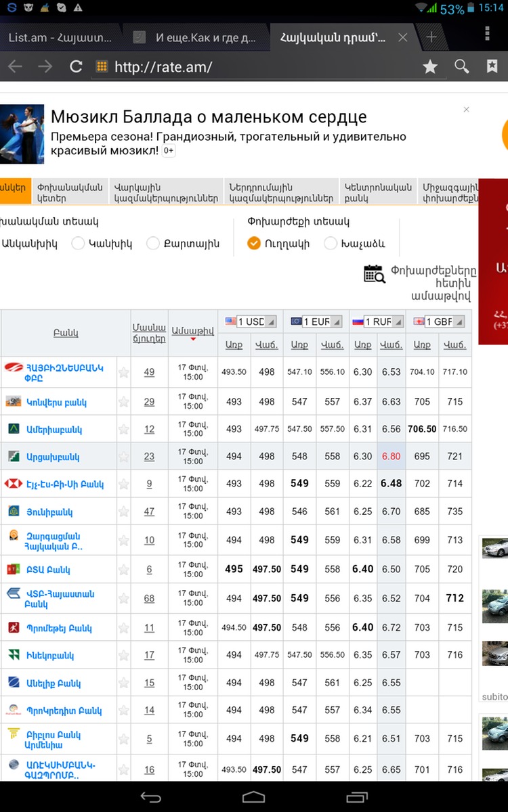Sort USD Առք buy column

pyautogui.click(x=234, y=344)
